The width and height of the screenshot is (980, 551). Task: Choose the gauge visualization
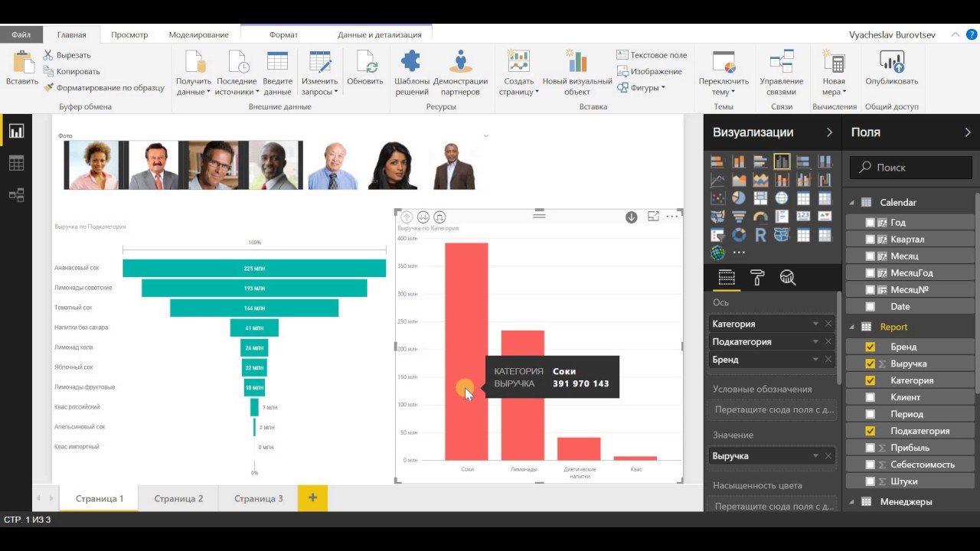pos(760,216)
